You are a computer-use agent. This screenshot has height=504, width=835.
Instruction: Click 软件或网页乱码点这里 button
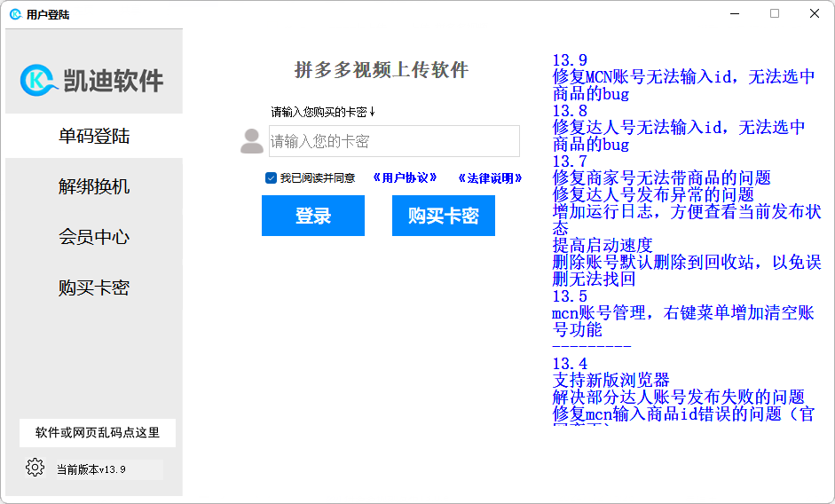click(98, 433)
